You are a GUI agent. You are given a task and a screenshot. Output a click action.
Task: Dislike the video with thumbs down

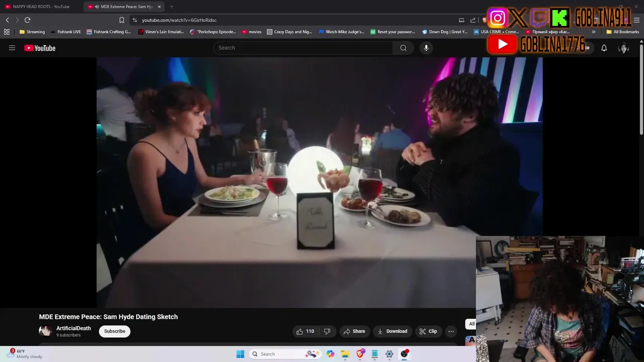click(x=327, y=331)
